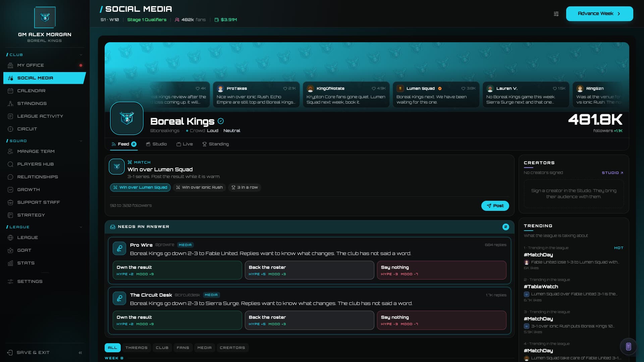
Task: Open the Strategy sidebar item
Action: pos(45,215)
